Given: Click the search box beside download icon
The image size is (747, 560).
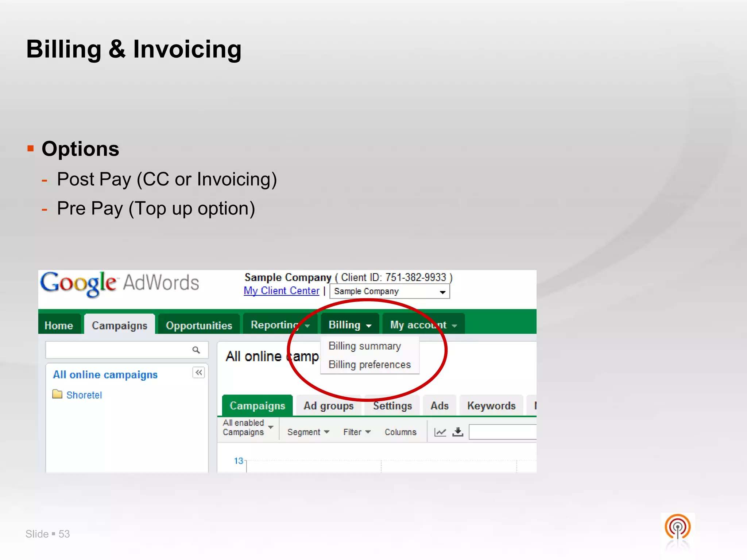Looking at the screenshot, I should pyautogui.click(x=503, y=432).
